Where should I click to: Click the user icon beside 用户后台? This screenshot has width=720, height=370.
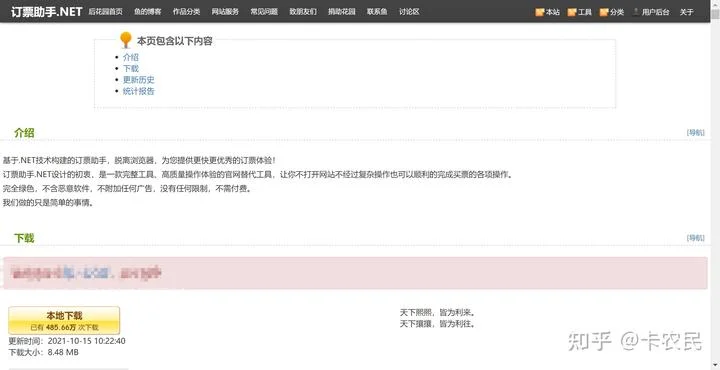[x=636, y=12]
